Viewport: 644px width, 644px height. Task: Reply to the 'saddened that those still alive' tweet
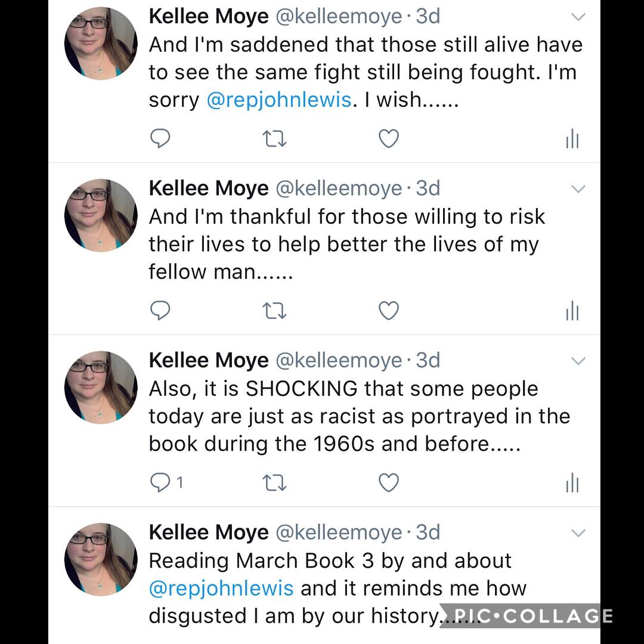pyautogui.click(x=160, y=139)
